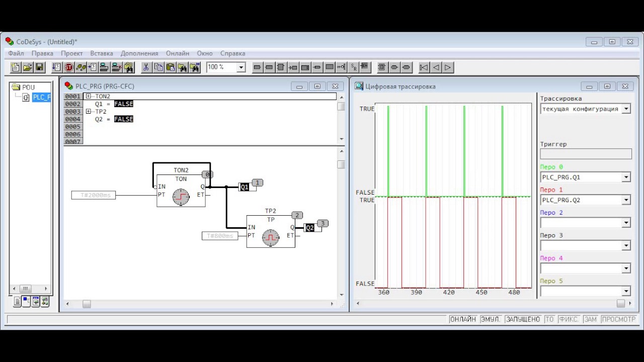
Task: Click the Set/Reset (S R) icon
Action: click(354, 67)
